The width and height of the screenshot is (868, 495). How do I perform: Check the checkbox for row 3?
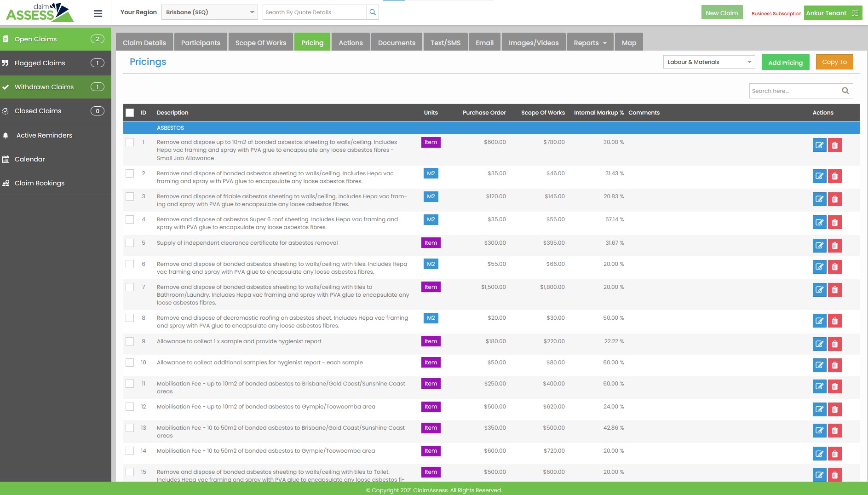pos(130,196)
